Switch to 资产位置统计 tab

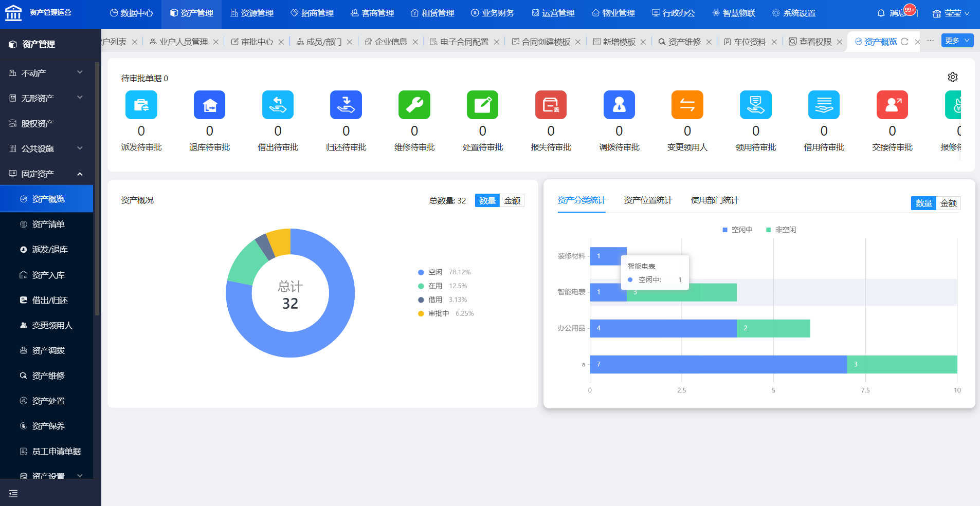[648, 200]
